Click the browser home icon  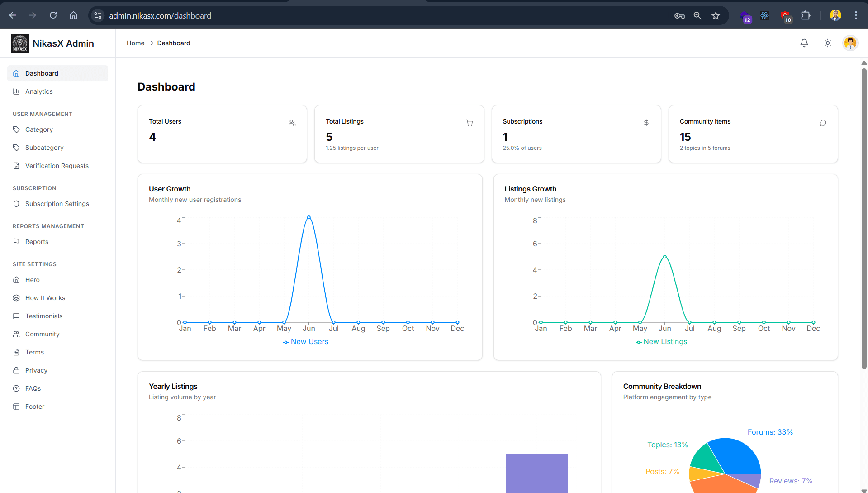pos(73,15)
